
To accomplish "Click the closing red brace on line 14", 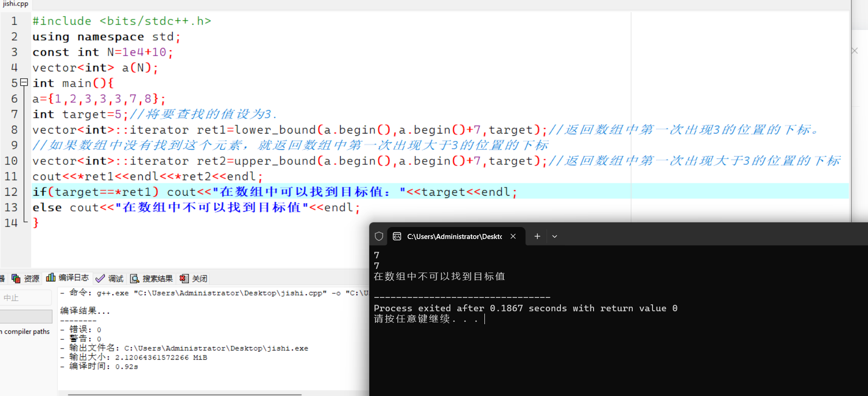I will coord(35,223).
